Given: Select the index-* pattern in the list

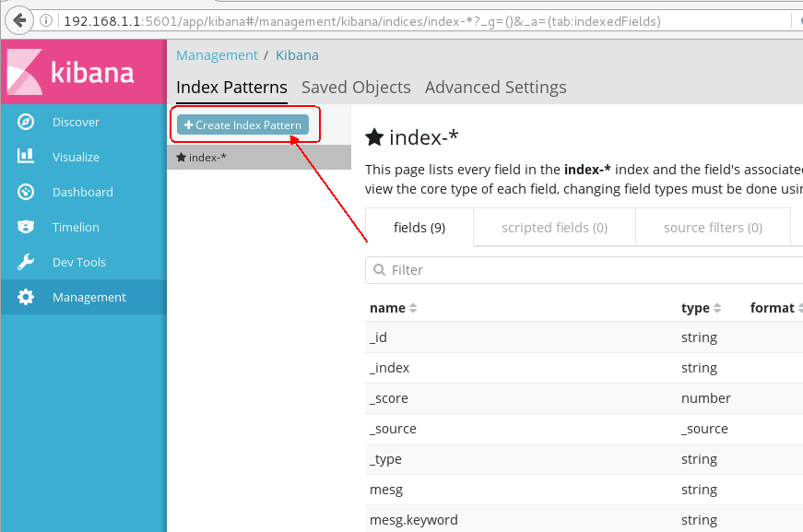Looking at the screenshot, I should 259,157.
